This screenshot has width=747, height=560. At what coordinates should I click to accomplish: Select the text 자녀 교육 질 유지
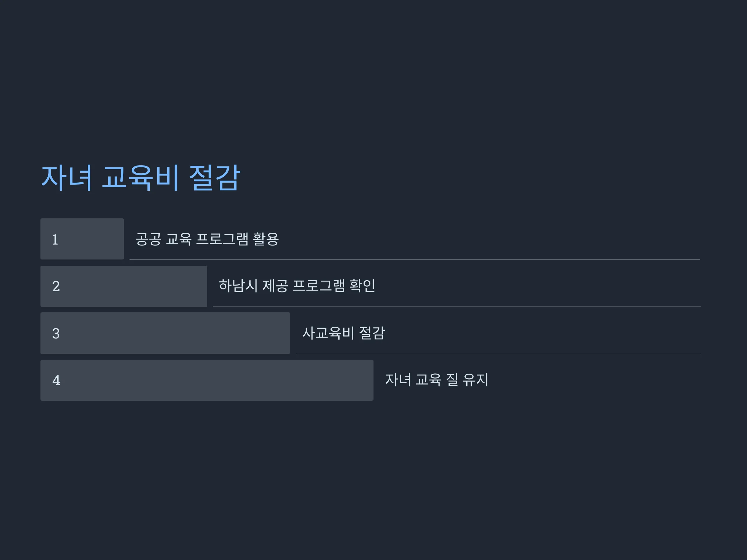[437, 380]
